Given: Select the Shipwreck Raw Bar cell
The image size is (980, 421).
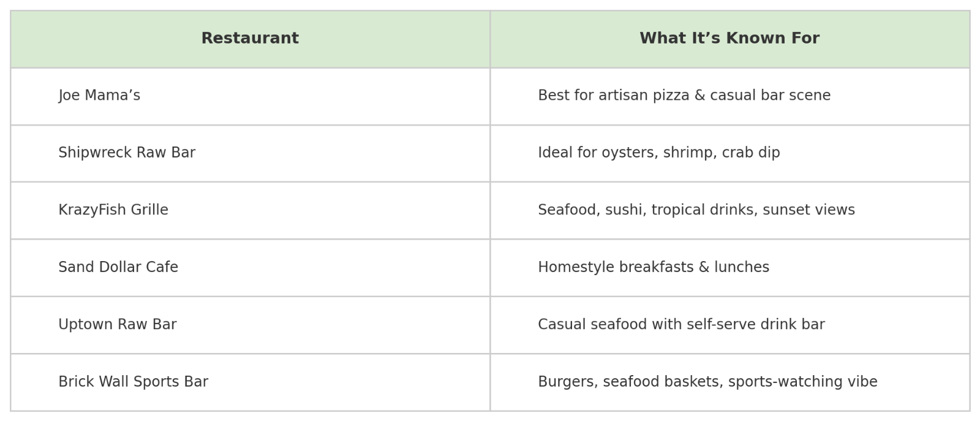Looking at the screenshot, I should [x=127, y=153].
